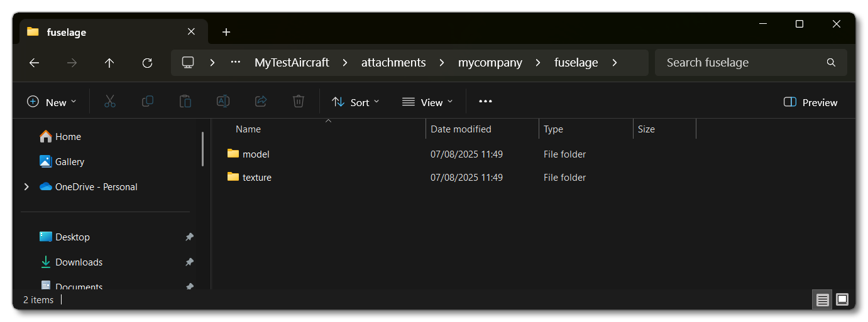Select the model folder name

coord(256,154)
